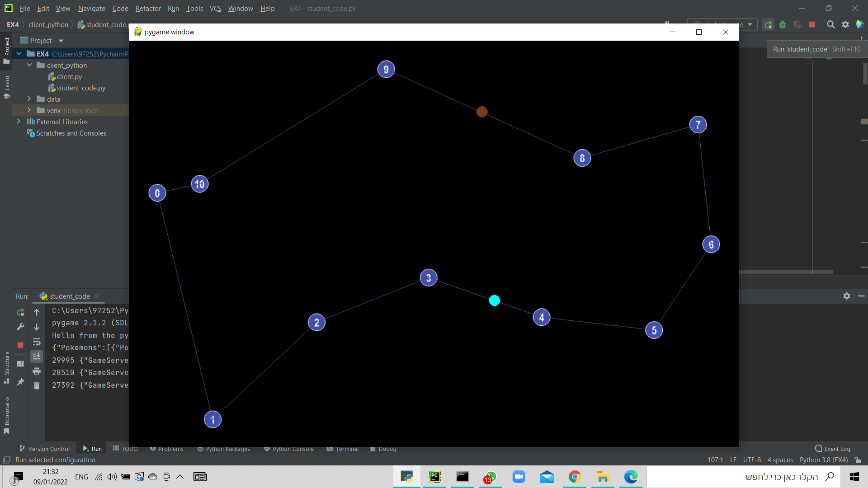Open File Explorer from Windows taskbar
The width and height of the screenshot is (868, 488).
click(603, 477)
